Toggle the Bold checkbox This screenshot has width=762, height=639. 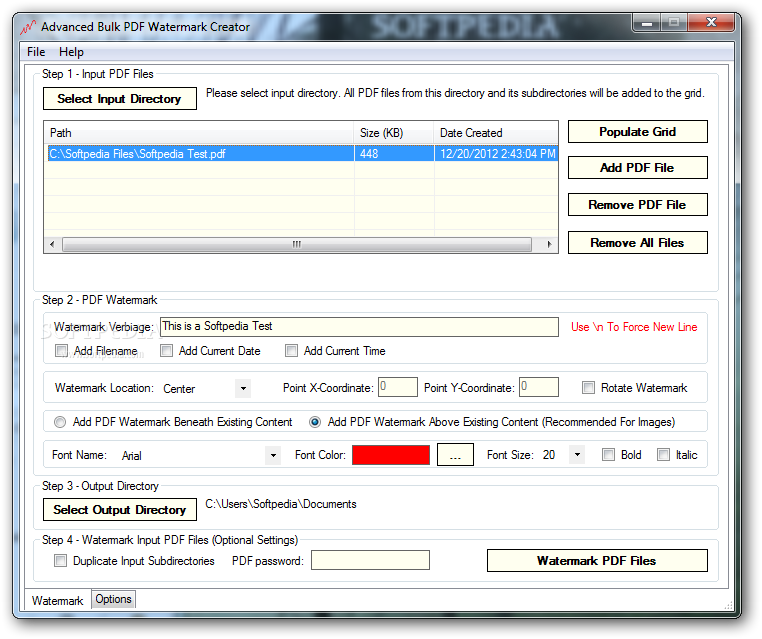coord(608,454)
